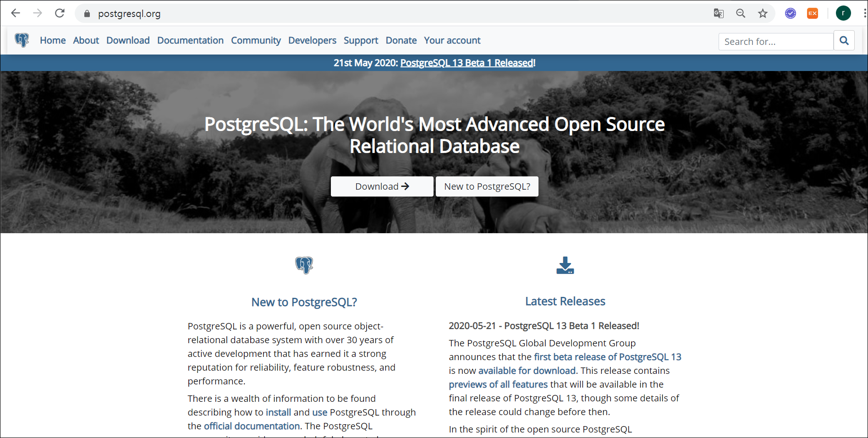
Task: Click the hero New to PostgreSQL? button
Action: (487, 186)
